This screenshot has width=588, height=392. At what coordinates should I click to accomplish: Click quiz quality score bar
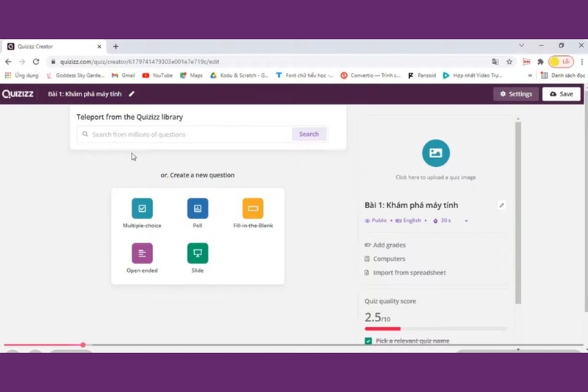[436, 329]
